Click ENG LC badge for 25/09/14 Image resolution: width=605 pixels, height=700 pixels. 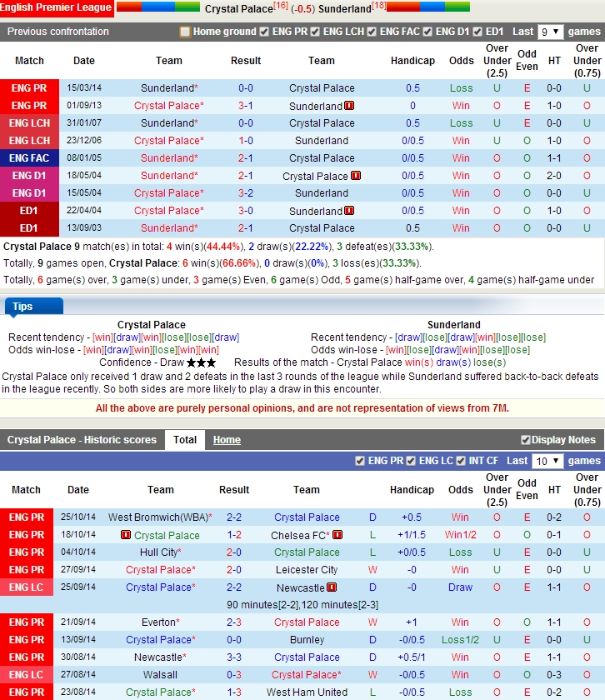coord(27,587)
